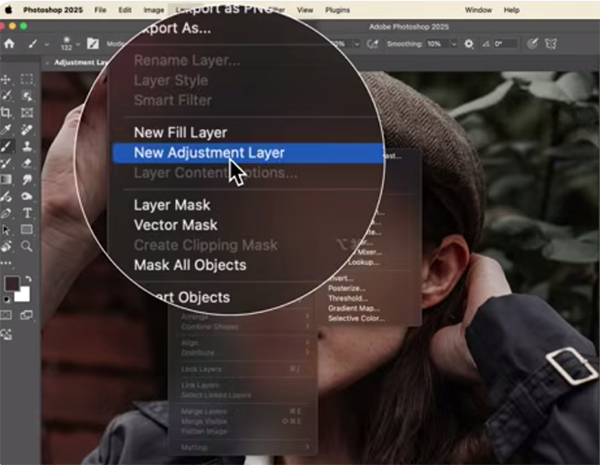This screenshot has width=600, height=465.
Task: Select the Frame tool
Action: click(27, 113)
